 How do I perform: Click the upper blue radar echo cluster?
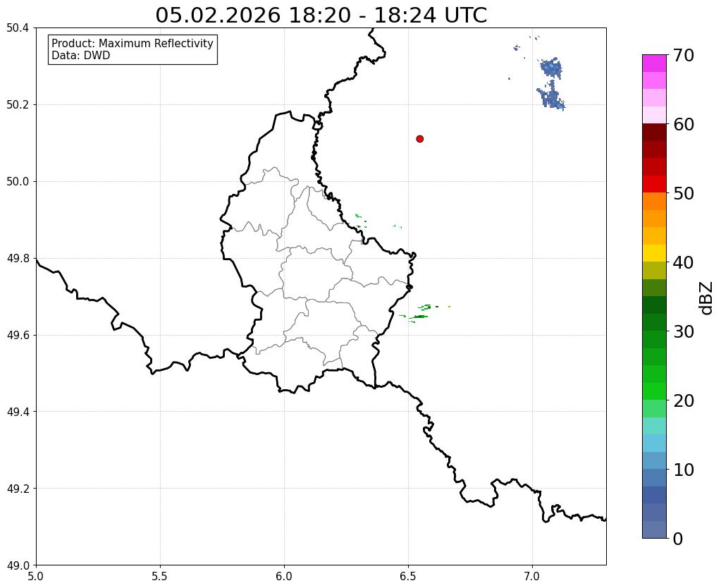551,68
